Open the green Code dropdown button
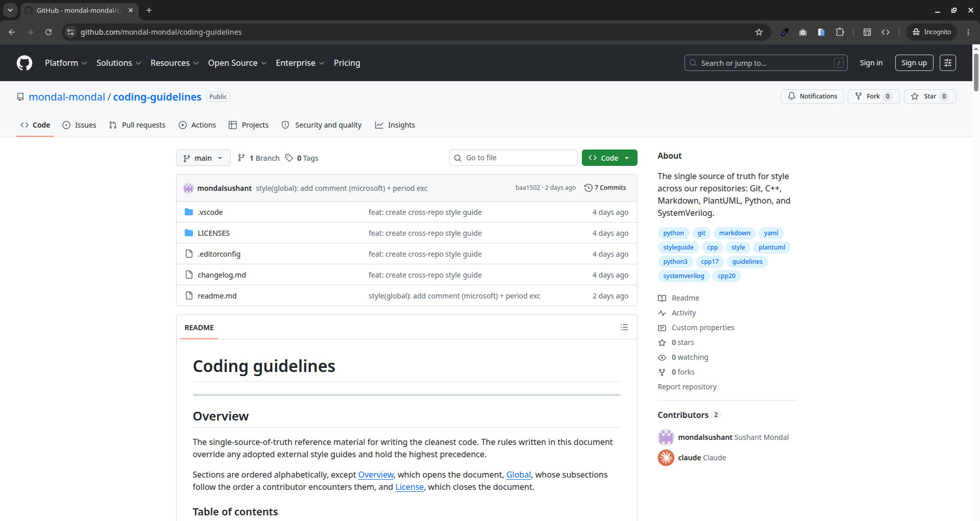 point(609,158)
